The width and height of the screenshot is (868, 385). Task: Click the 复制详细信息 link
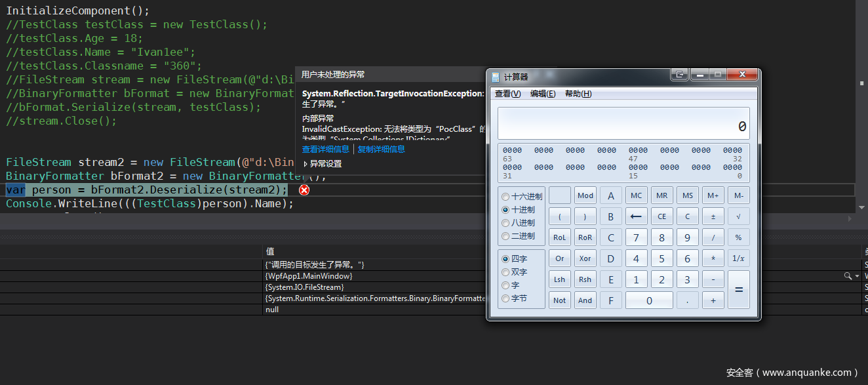381,150
